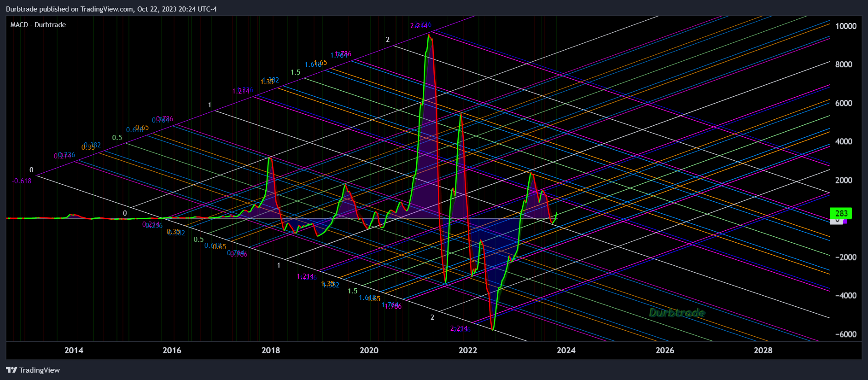This screenshot has width=868, height=380.
Task: Click the 10000 price axis label
Action: click(846, 26)
